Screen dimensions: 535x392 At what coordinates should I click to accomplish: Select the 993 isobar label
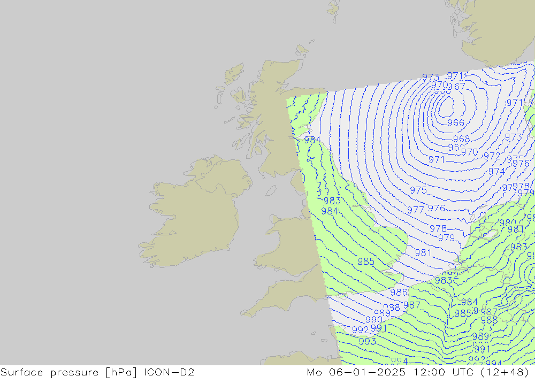(368, 342)
